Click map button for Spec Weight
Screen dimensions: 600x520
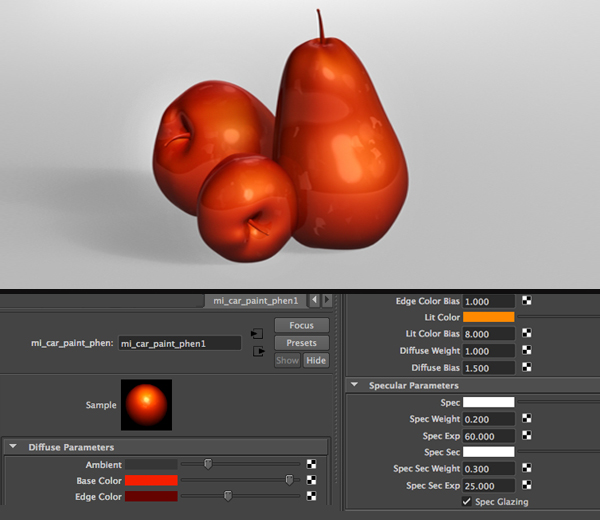pyautogui.click(x=527, y=418)
